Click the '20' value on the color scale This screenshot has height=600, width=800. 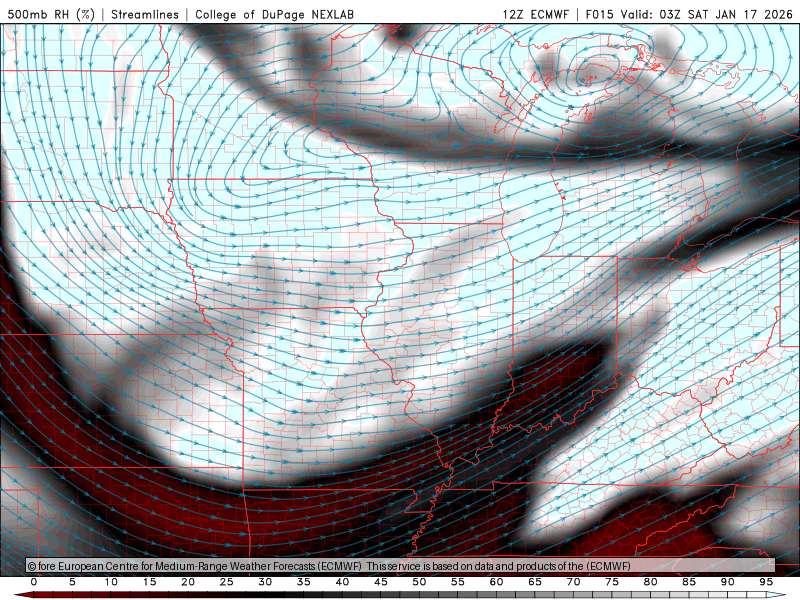point(188,582)
